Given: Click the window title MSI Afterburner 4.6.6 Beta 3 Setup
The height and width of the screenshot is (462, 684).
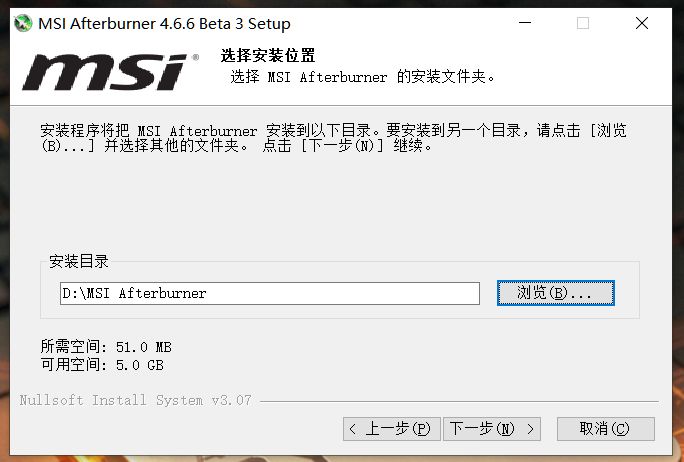Looking at the screenshot, I should (x=164, y=23).
